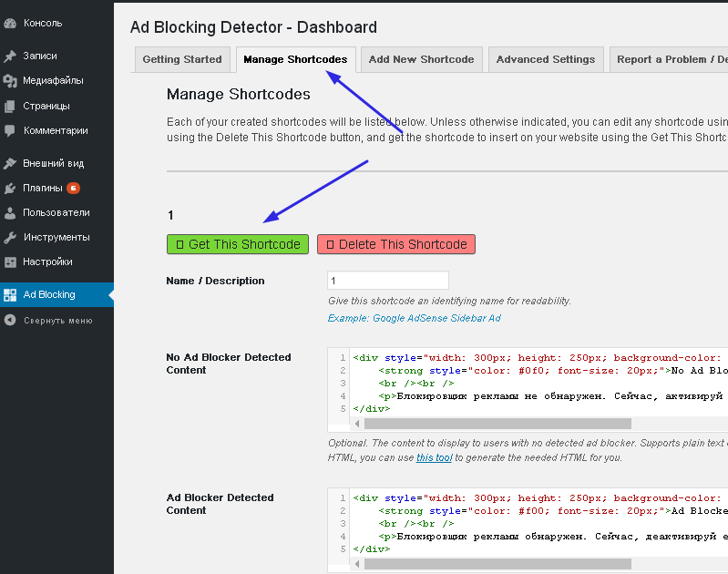The height and width of the screenshot is (574, 728).
Task: Click the No Ad Blocker editor horizontal scrollbar
Action: coord(497,424)
